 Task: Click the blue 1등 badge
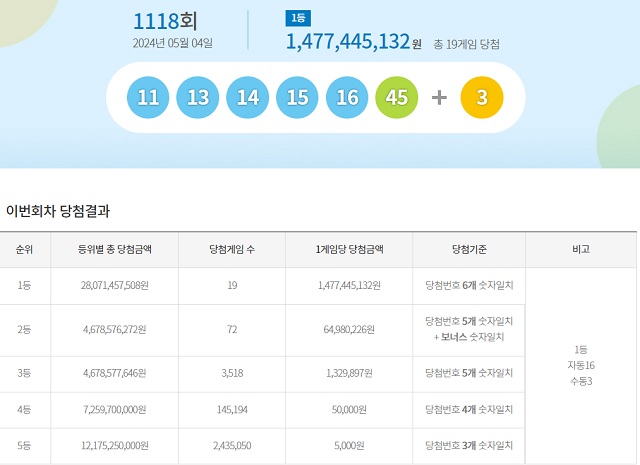tap(298, 18)
